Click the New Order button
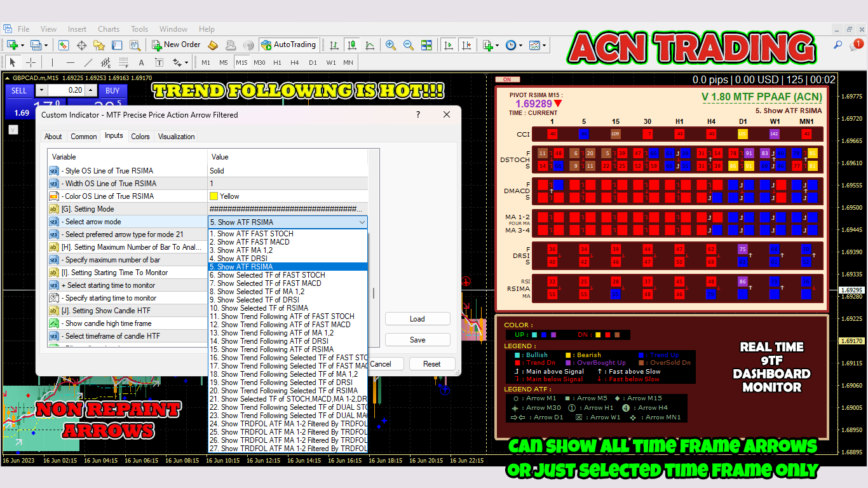Screen dimensions: 868x488 point(176,45)
